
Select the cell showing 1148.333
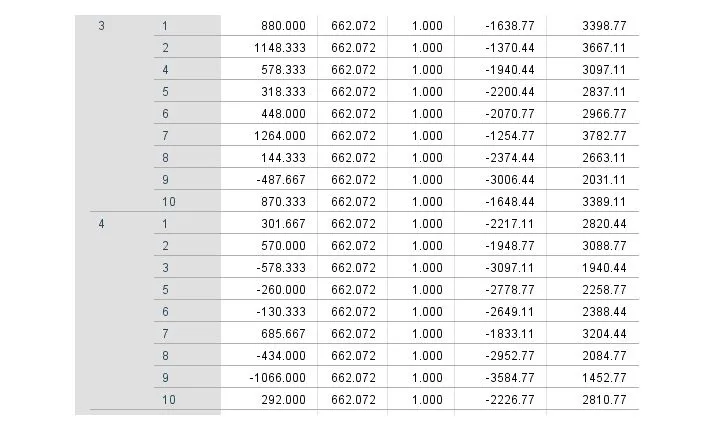pyautogui.click(x=278, y=47)
